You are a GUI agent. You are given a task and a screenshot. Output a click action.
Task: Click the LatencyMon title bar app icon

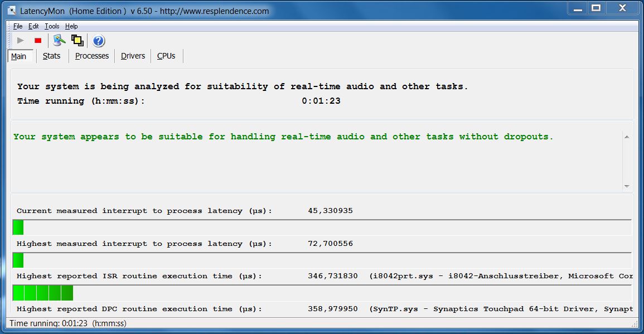tap(12, 11)
